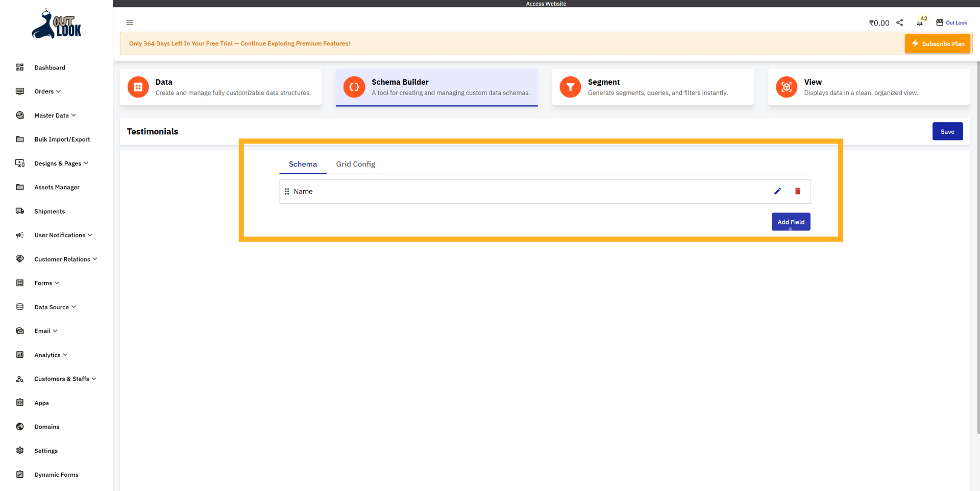The width and height of the screenshot is (980, 491).
Task: Click the Out Look store icon
Action: click(x=940, y=22)
